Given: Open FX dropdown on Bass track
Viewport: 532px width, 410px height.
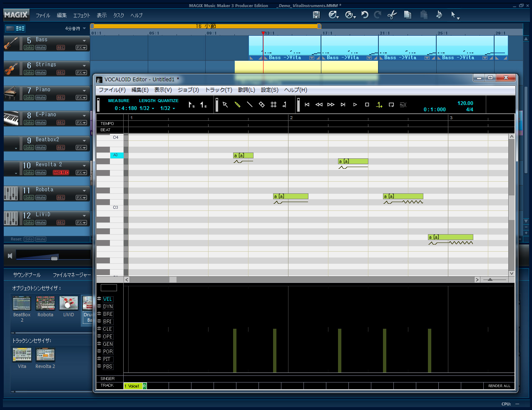Looking at the screenshot, I should (81, 47).
